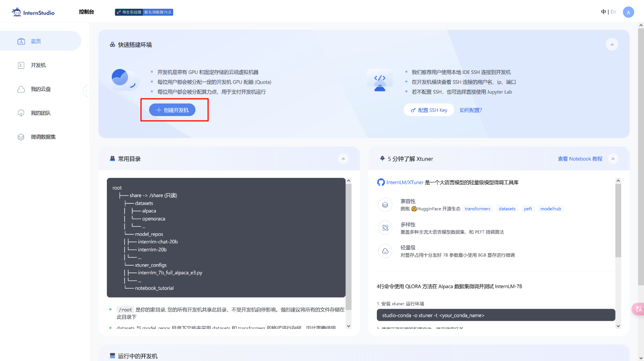Collapse the left sidebar with chevron
Image resolution: width=644 pixels, height=361 pixels.
[86, 91]
